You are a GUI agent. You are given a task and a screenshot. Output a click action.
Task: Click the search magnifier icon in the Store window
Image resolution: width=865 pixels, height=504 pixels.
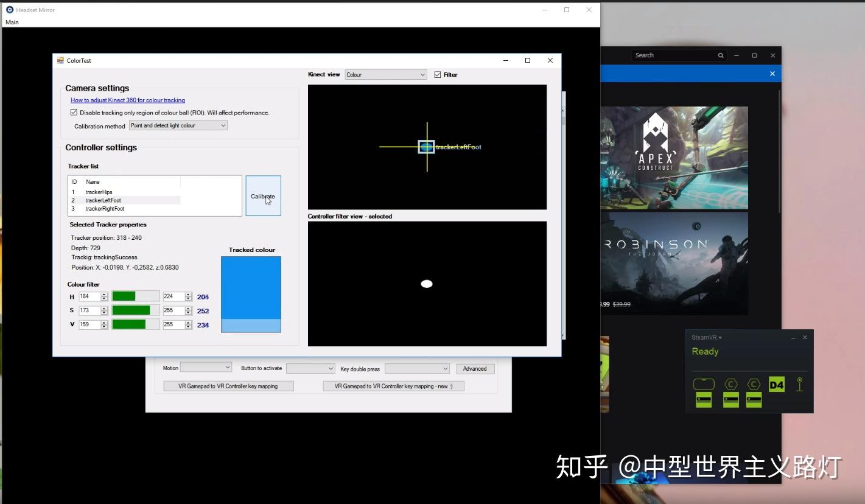point(720,55)
